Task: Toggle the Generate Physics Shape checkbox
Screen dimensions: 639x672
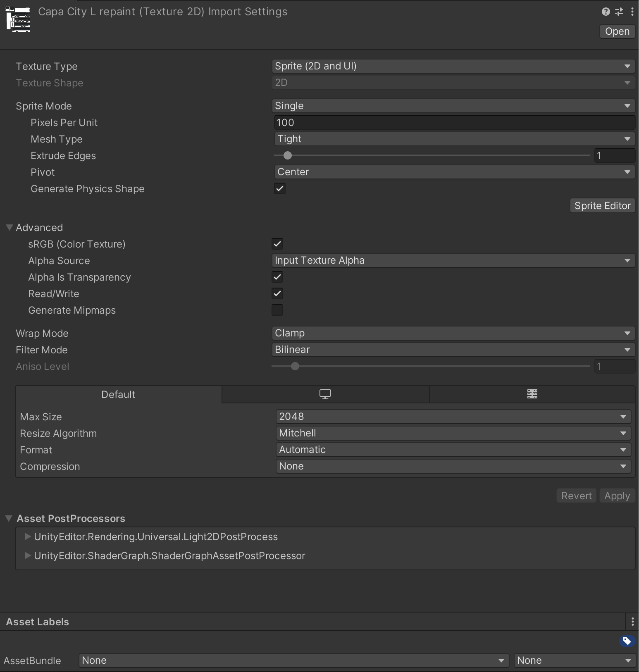Action: pos(280,189)
